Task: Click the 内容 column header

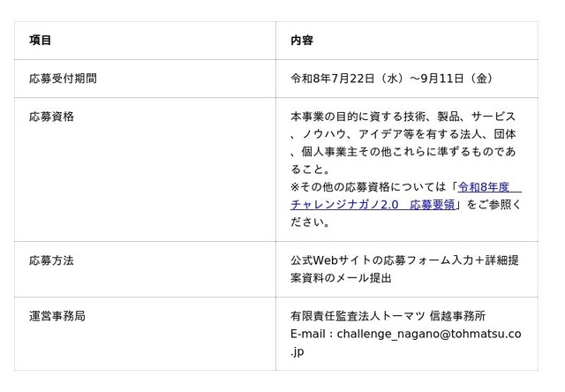Action: point(302,40)
